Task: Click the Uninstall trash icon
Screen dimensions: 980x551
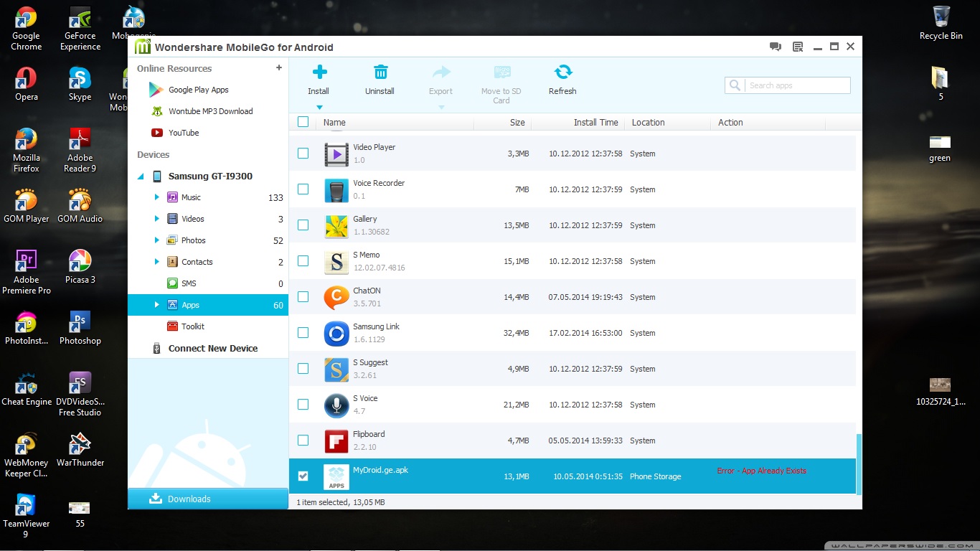Action: [381, 72]
